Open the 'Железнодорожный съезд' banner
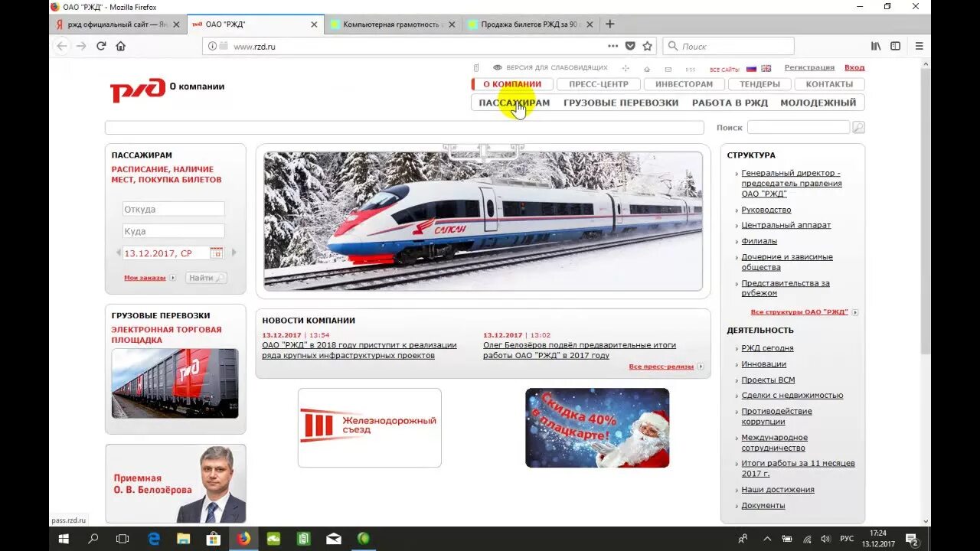Viewport: 980px width, 551px height. point(370,428)
